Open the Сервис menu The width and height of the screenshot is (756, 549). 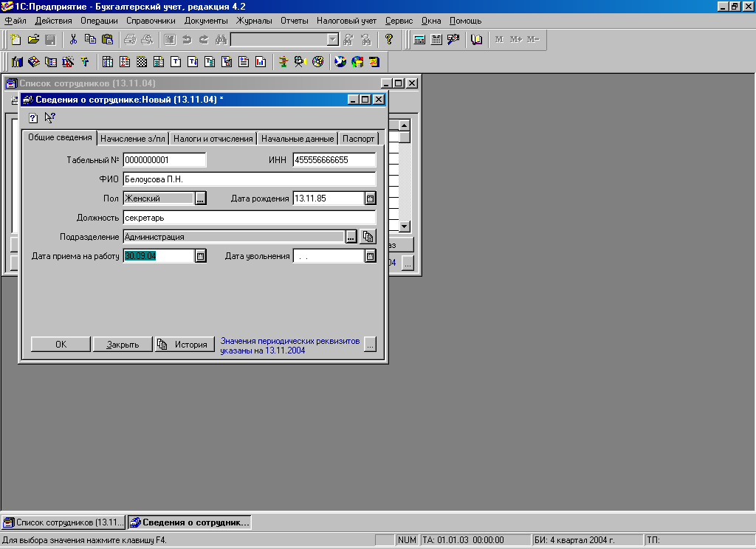coord(399,21)
